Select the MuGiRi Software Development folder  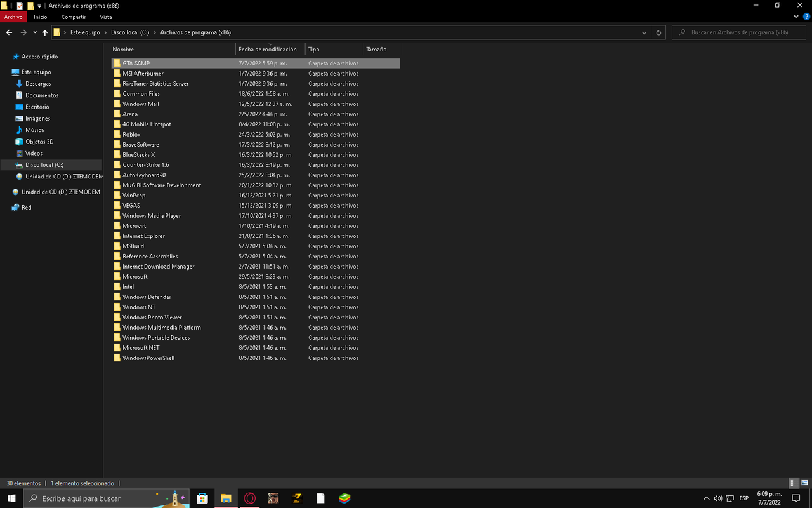162,185
